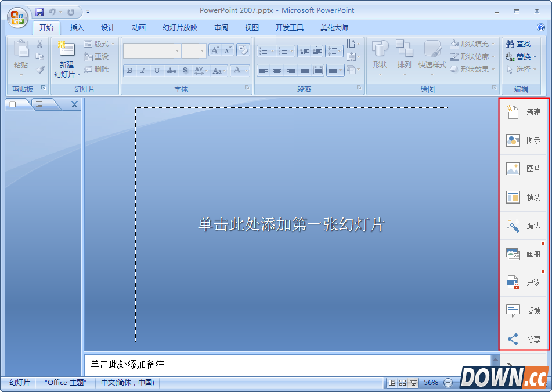The image size is (552, 392).
Task: Toggle Underline on the selected text
Action: 157,71
